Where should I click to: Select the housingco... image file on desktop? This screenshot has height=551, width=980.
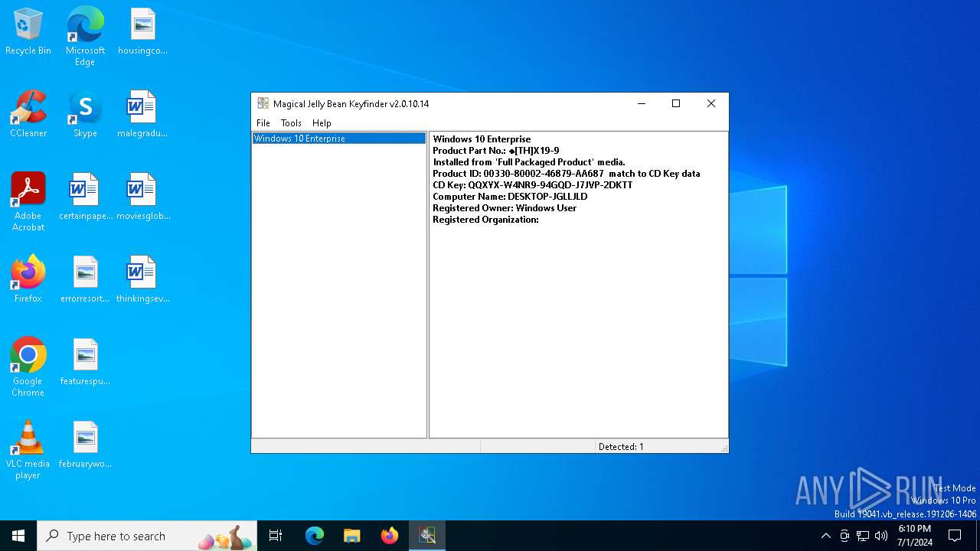tap(142, 32)
